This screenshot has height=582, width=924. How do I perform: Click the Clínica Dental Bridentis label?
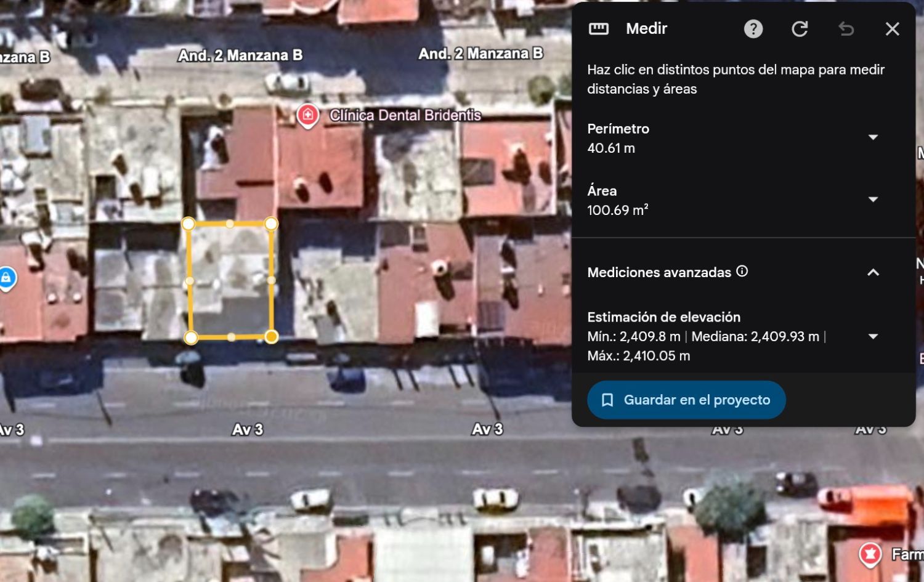pyautogui.click(x=405, y=115)
